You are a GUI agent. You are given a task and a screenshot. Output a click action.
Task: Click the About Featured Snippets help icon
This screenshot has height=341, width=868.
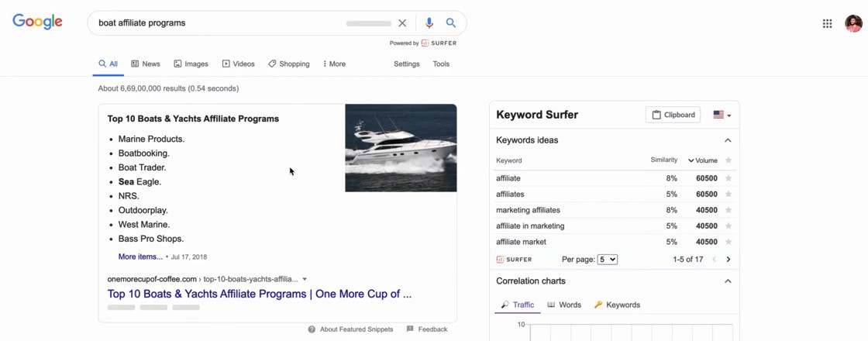tap(312, 329)
